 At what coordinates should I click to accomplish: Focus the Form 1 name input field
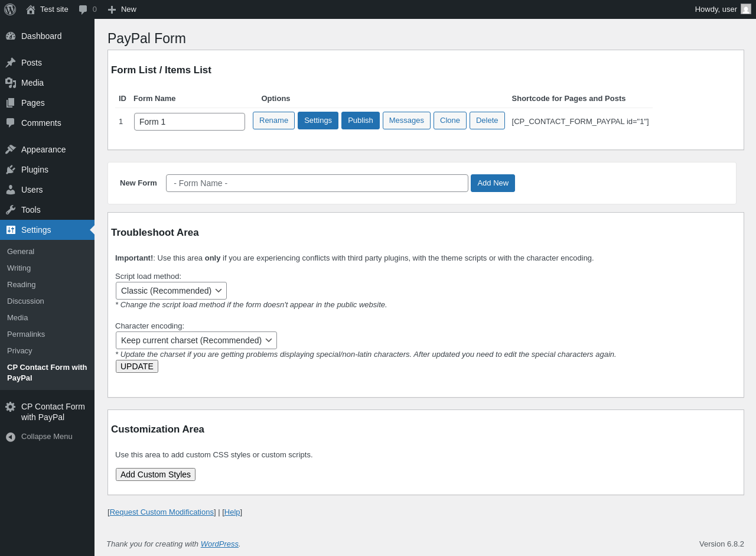tap(190, 122)
